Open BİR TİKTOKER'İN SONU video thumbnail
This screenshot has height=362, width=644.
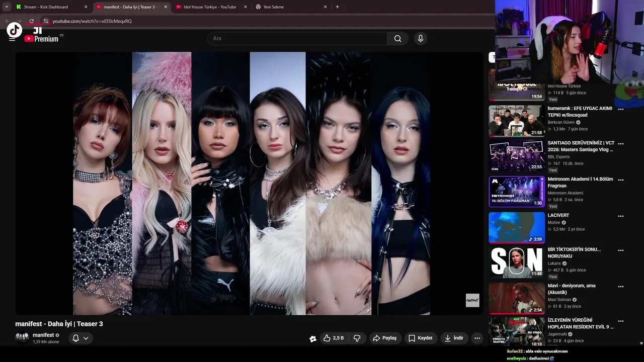(x=517, y=262)
